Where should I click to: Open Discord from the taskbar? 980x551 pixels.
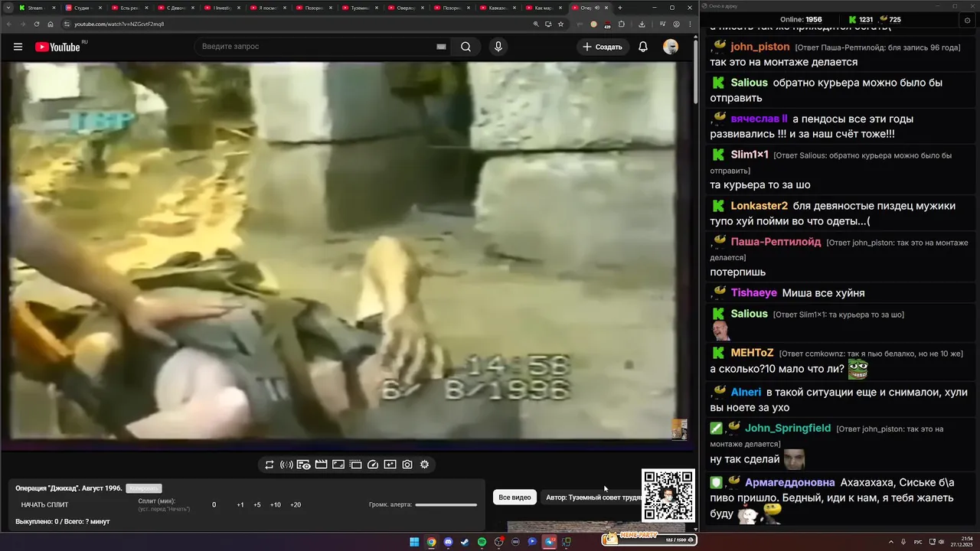point(448,542)
